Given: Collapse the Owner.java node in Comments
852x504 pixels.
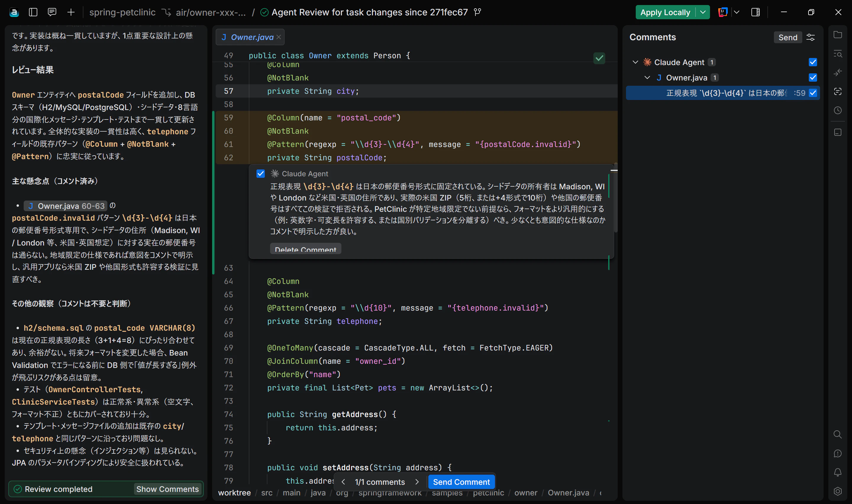Looking at the screenshot, I should (647, 78).
